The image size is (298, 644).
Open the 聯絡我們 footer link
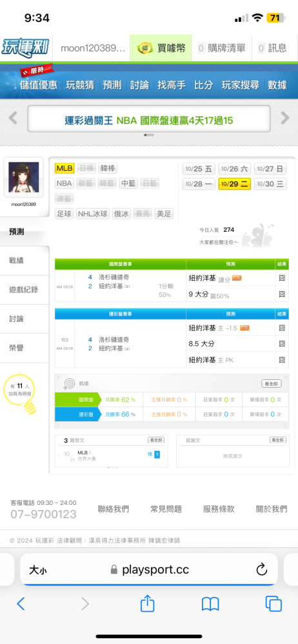pyautogui.click(x=113, y=509)
